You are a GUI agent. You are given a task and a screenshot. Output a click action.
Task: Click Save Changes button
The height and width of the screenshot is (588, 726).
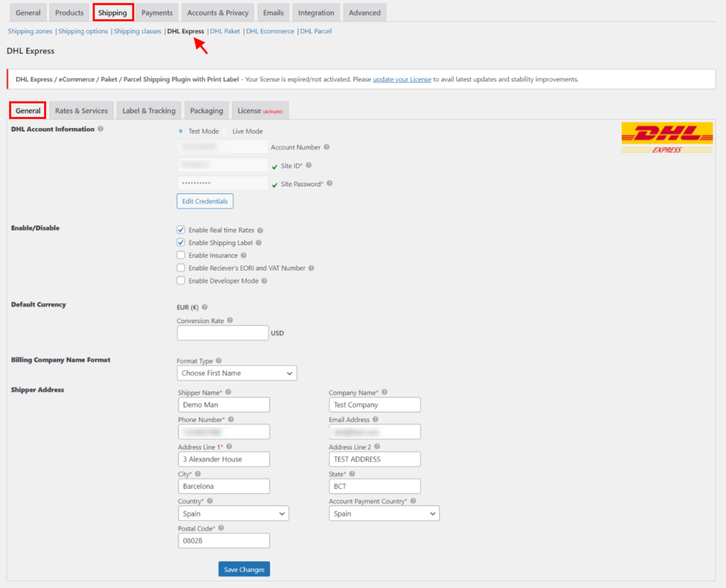244,570
